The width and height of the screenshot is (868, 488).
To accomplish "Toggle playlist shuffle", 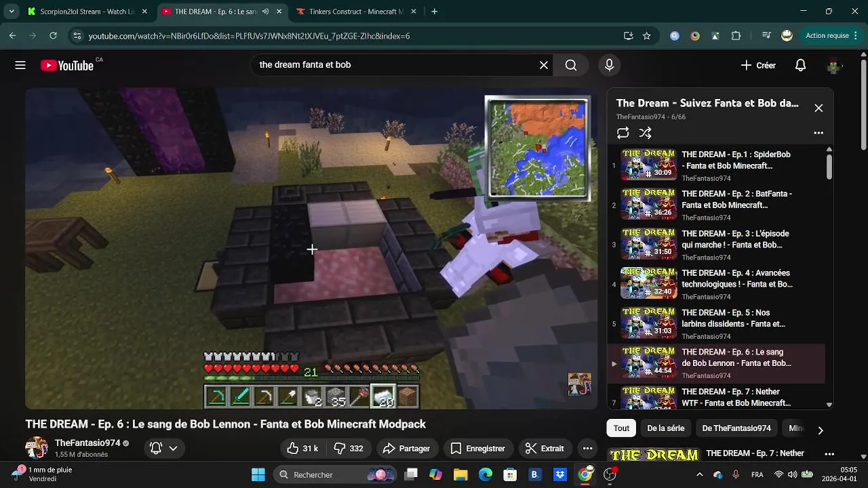I will tap(645, 133).
